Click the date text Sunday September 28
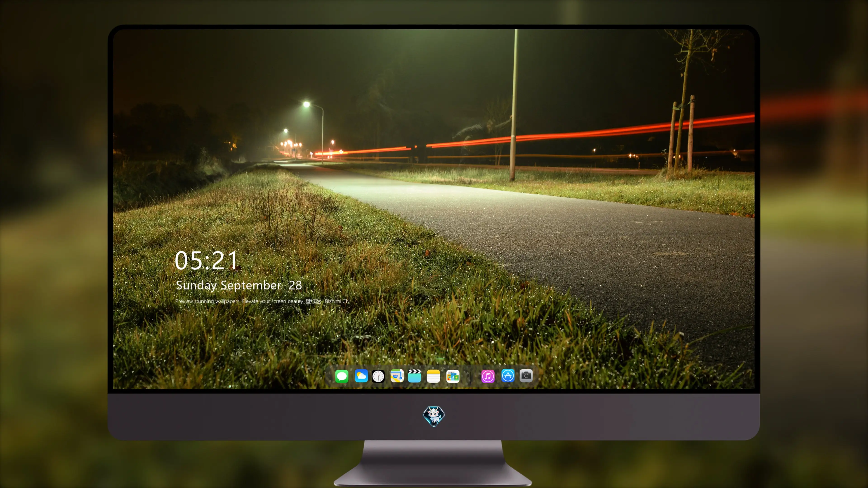Viewport: 868px width, 488px height. click(239, 285)
